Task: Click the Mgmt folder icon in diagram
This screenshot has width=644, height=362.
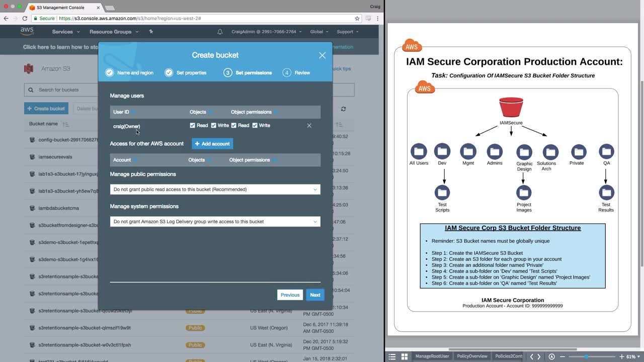Action: (468, 151)
